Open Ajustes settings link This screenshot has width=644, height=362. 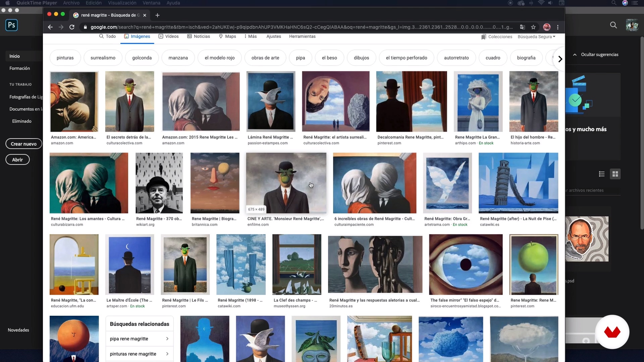[274, 36]
